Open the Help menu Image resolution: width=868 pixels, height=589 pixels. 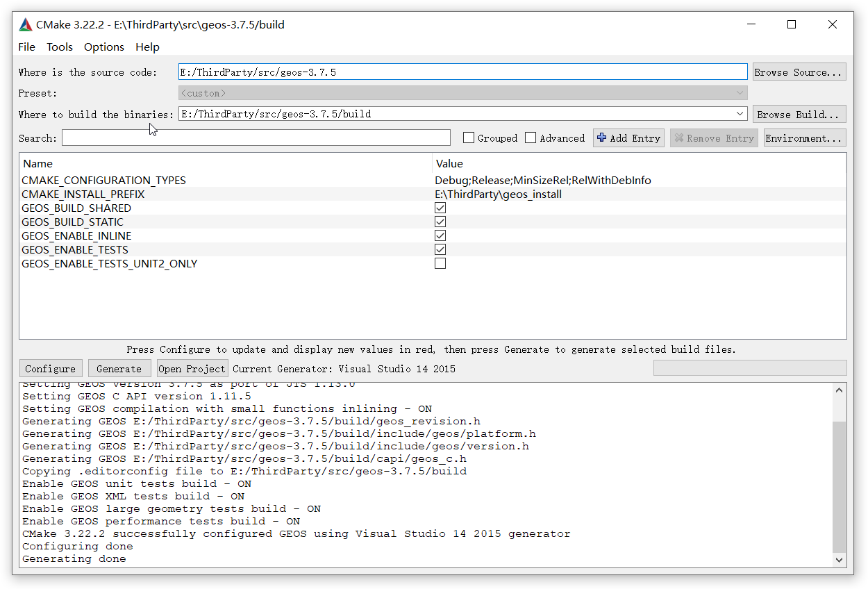pyautogui.click(x=147, y=47)
